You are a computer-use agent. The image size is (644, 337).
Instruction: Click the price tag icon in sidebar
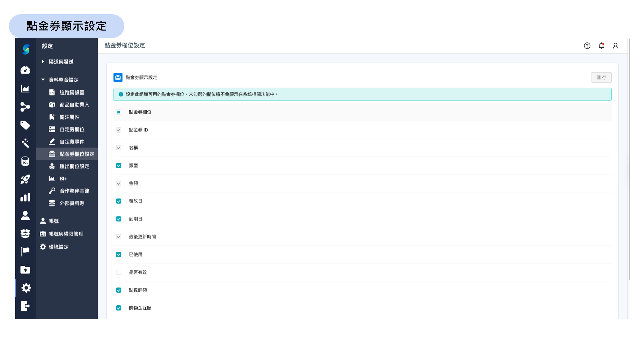pyautogui.click(x=25, y=125)
